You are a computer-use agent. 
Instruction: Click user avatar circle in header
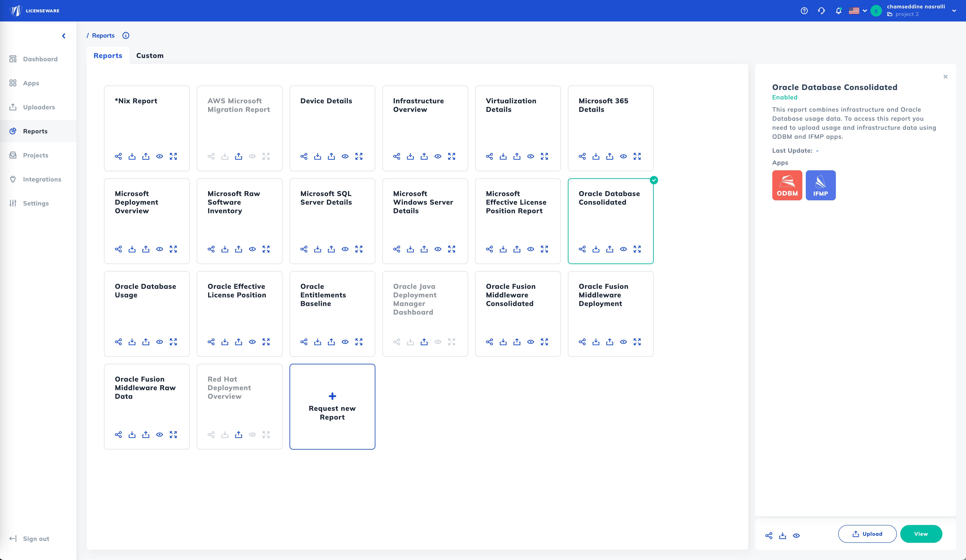876,11
